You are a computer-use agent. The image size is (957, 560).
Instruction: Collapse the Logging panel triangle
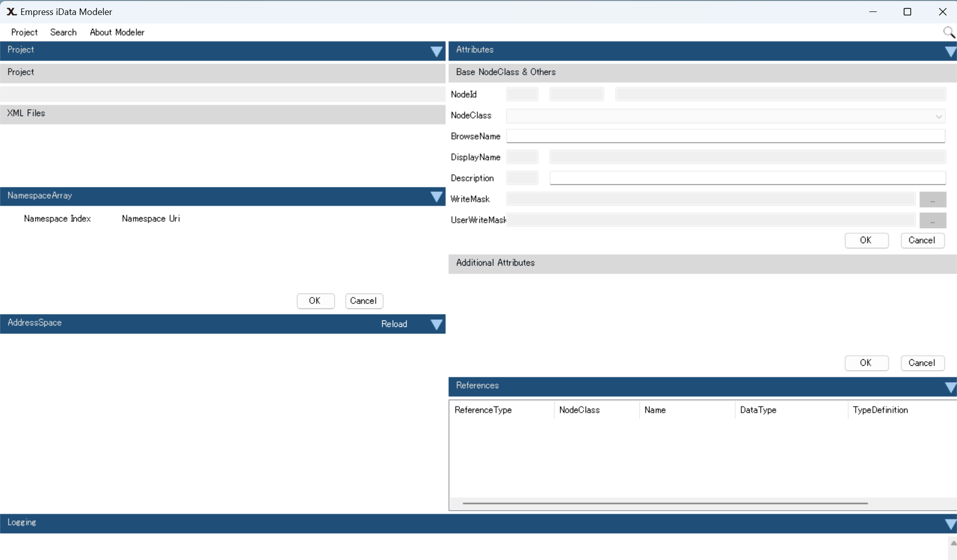[x=950, y=524]
